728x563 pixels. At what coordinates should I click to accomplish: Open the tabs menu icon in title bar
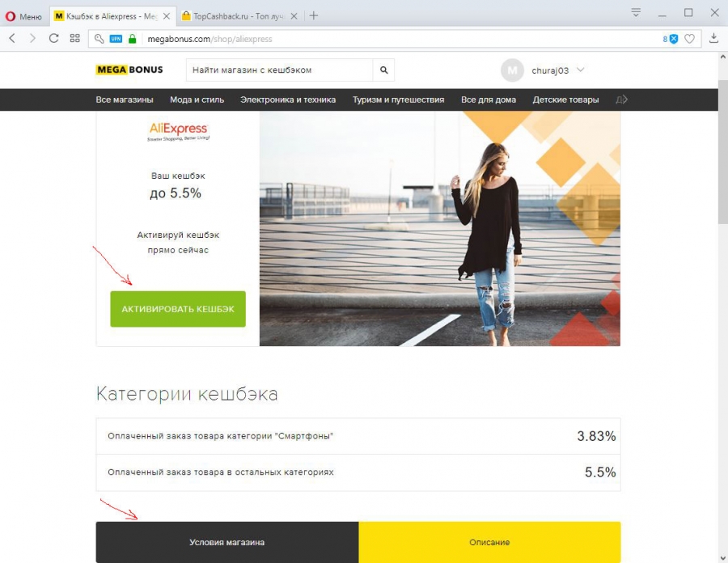[x=636, y=12]
